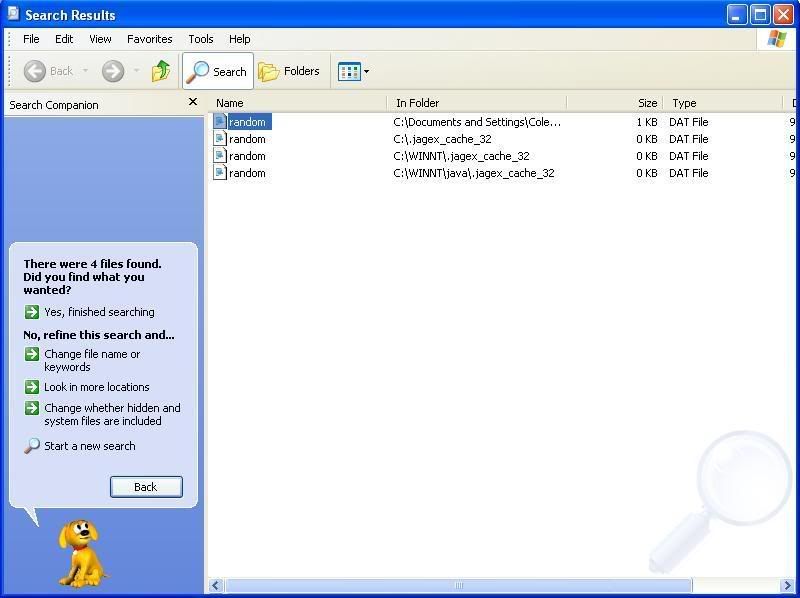
Task: Toggle the Search pane toolbar button
Action: click(218, 71)
